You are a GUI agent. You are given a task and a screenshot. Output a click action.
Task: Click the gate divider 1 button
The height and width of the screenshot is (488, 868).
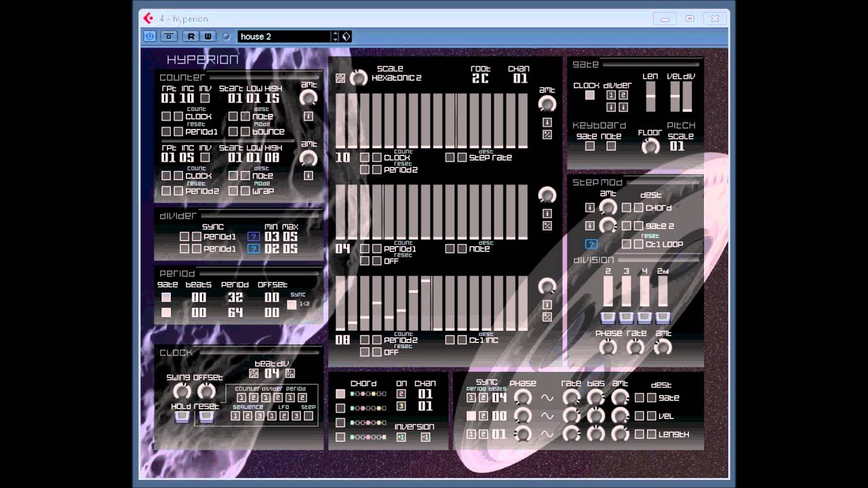click(x=611, y=96)
